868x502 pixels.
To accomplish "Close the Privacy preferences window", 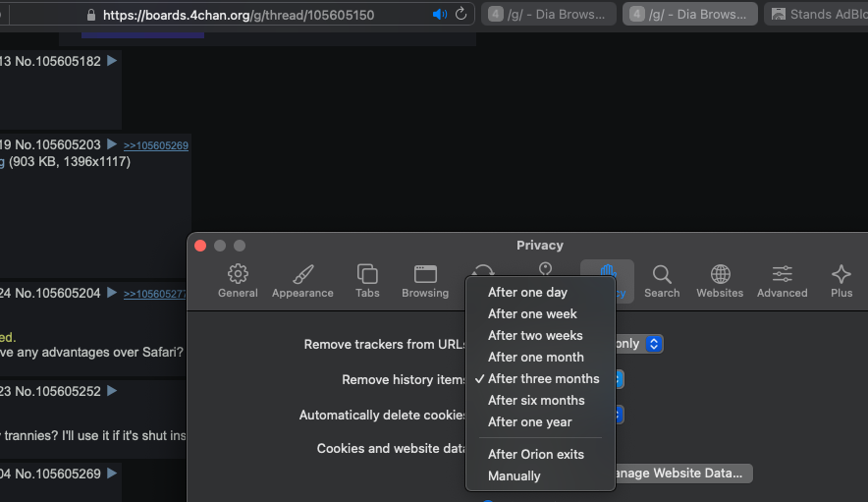I will point(200,246).
